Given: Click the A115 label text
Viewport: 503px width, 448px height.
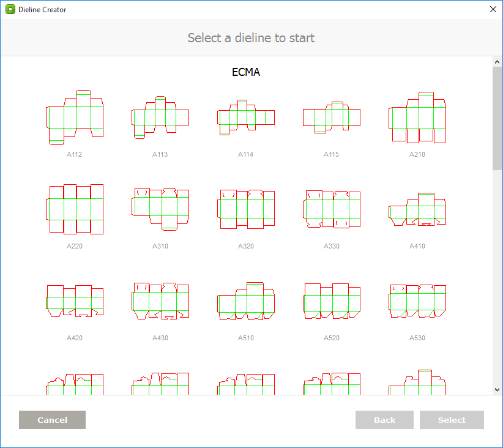Looking at the screenshot, I should [x=332, y=154].
